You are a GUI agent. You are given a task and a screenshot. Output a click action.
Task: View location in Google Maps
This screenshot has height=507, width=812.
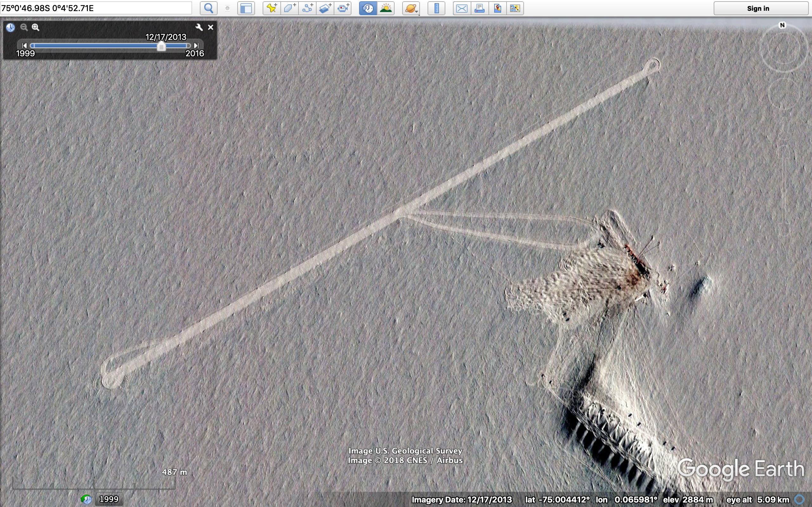coord(497,8)
